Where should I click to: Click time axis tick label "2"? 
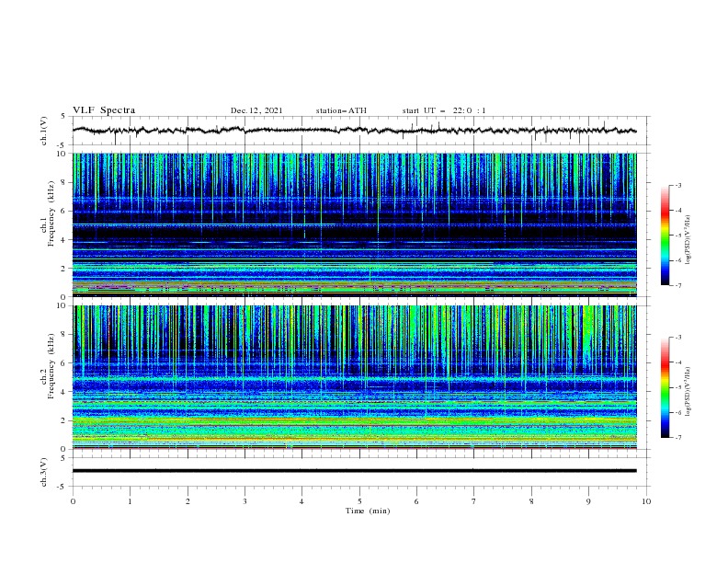coord(188,501)
